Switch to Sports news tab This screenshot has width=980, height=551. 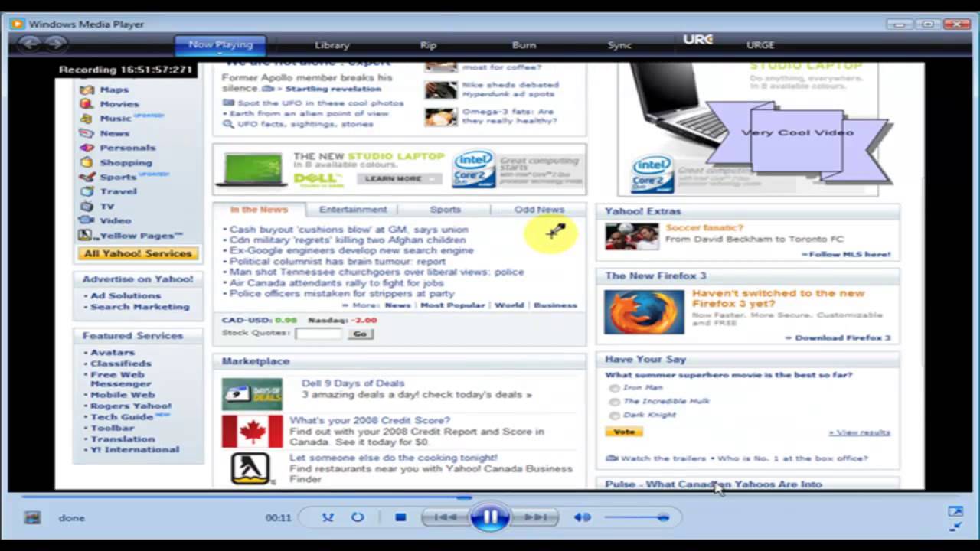pyautogui.click(x=445, y=210)
